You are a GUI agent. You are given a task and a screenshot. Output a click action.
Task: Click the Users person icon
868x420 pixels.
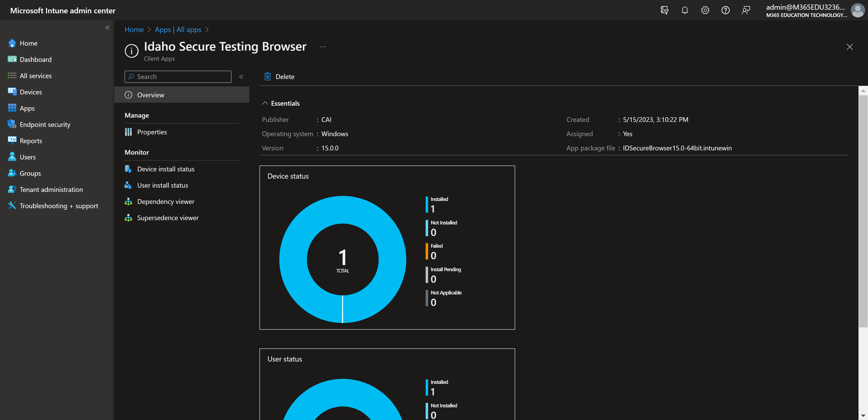[x=12, y=156]
